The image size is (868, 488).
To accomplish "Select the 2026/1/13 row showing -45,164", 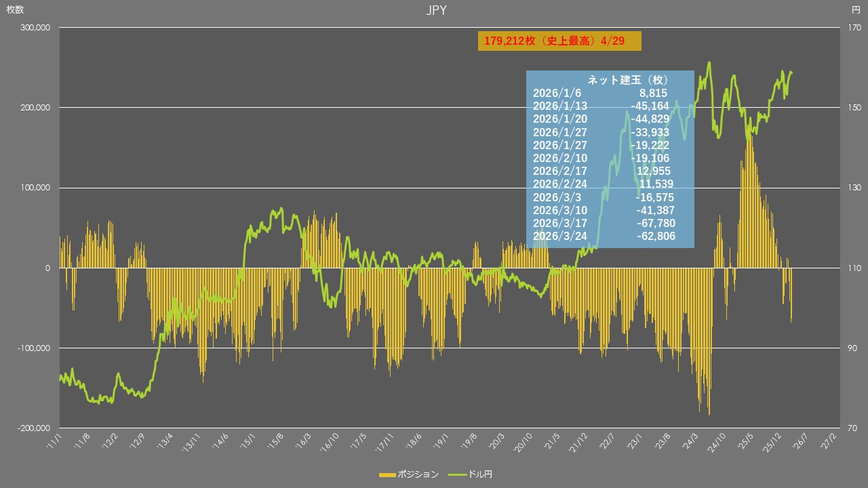I will point(610,106).
